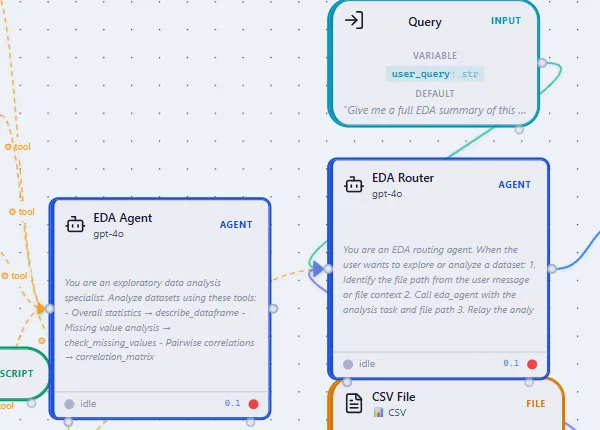Click the FILE badge on CSV File node

click(x=536, y=404)
